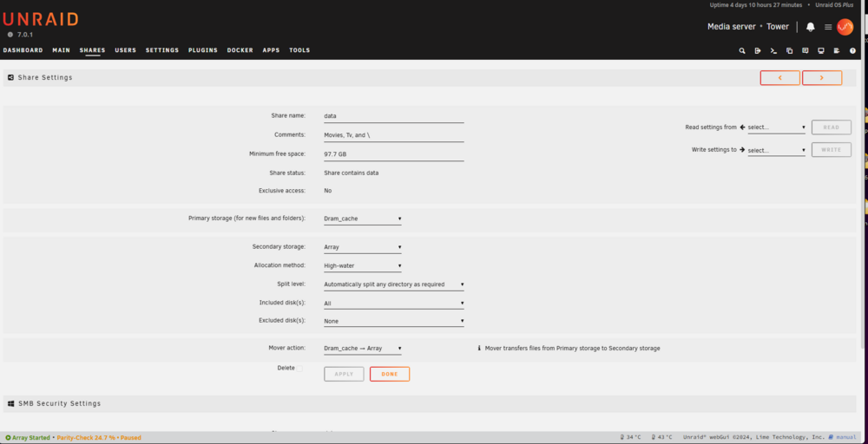Click the logout icon

coord(757,50)
